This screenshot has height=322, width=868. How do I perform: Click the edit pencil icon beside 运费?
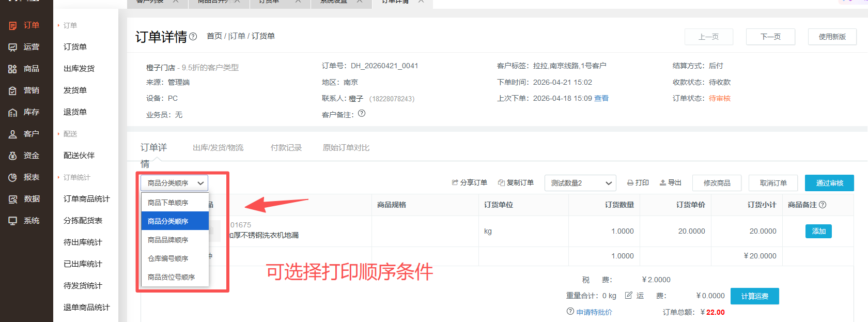[629, 296]
